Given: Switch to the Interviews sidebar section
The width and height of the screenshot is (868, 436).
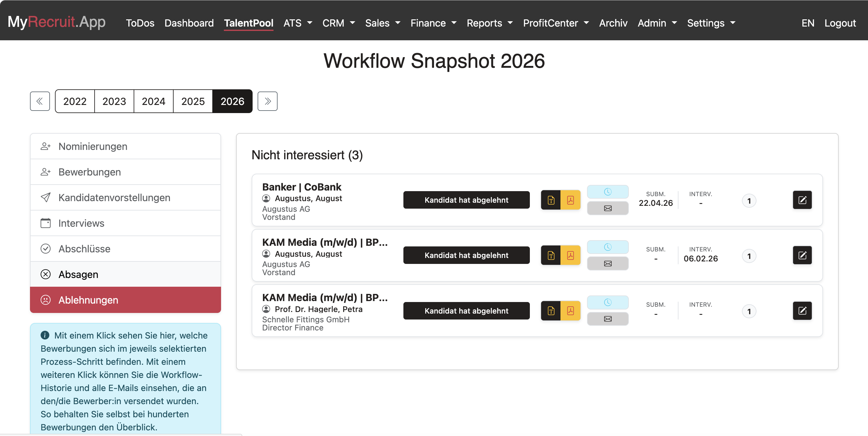Looking at the screenshot, I should point(125,223).
